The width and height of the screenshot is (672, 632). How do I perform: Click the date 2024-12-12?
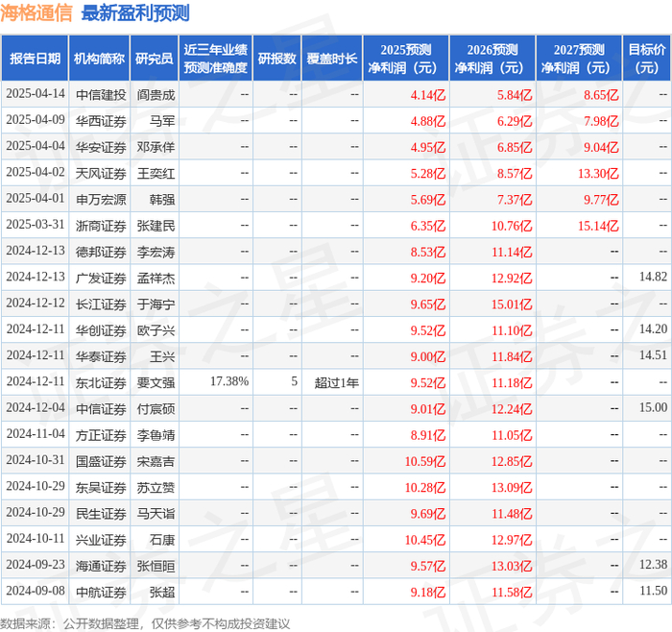pos(36,304)
